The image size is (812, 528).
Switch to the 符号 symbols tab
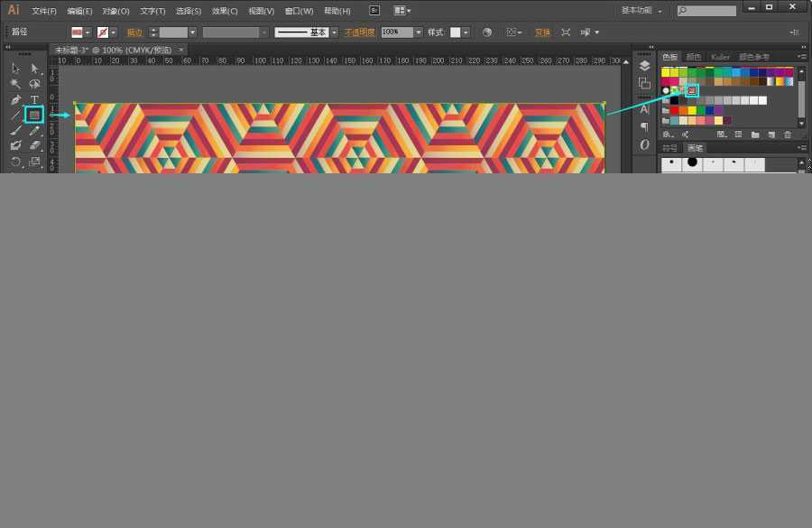click(670, 148)
